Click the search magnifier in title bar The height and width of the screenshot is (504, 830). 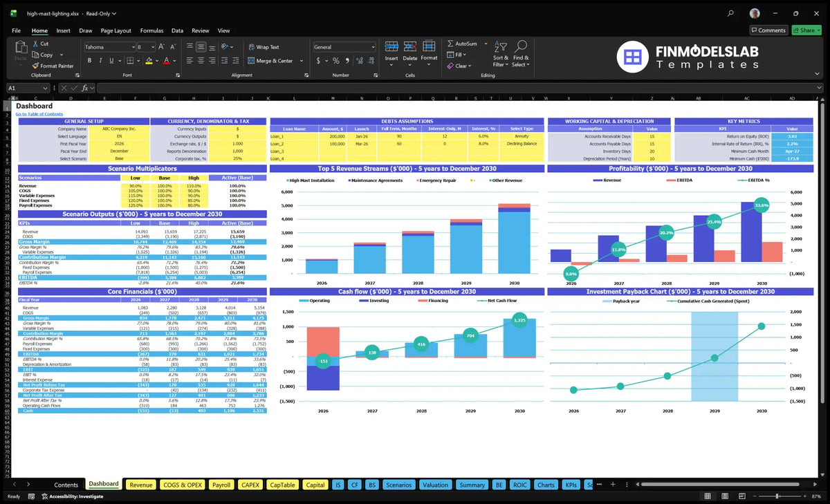(731, 13)
